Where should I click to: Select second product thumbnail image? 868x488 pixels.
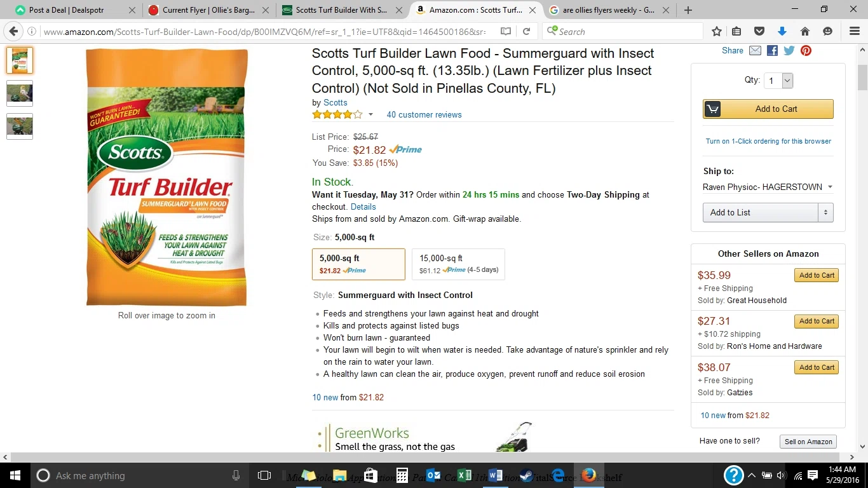[x=19, y=93]
